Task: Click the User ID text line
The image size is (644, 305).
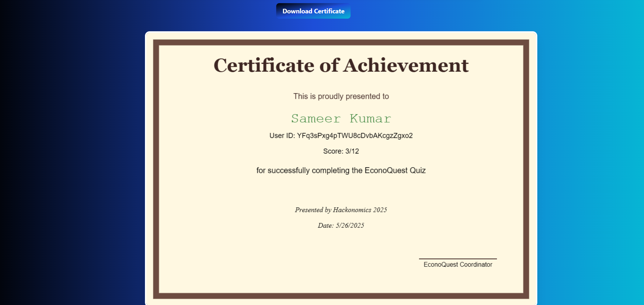Action: click(x=341, y=136)
